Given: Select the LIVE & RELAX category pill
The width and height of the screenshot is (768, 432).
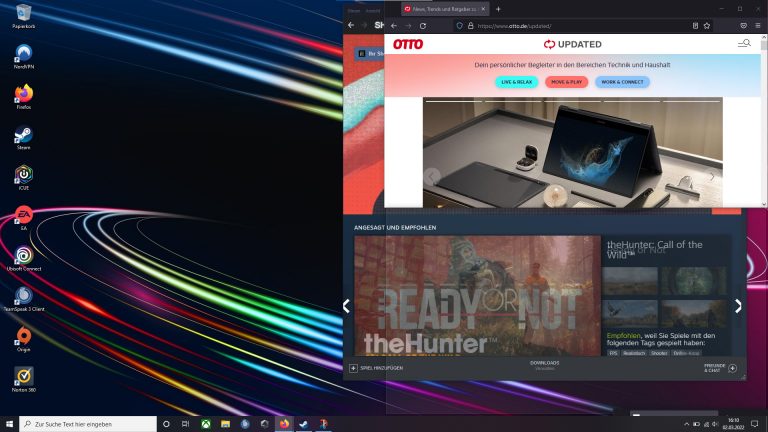Looking at the screenshot, I should [x=517, y=82].
